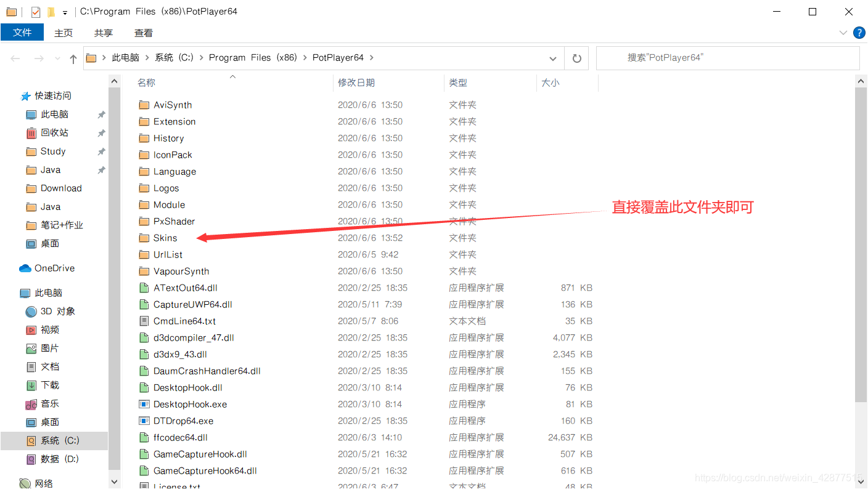868x489 pixels.
Task: Click the New Folder icon in the title bar
Action: click(x=51, y=12)
